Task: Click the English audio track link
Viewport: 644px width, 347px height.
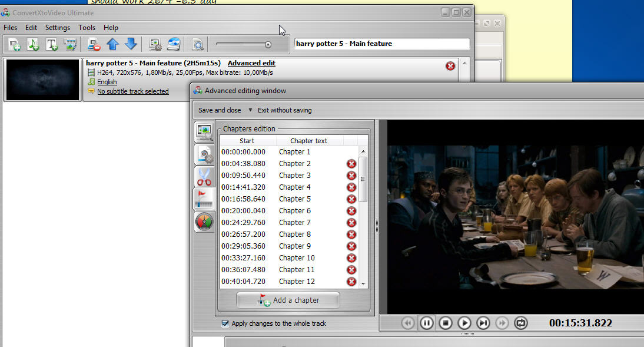Action: click(107, 82)
